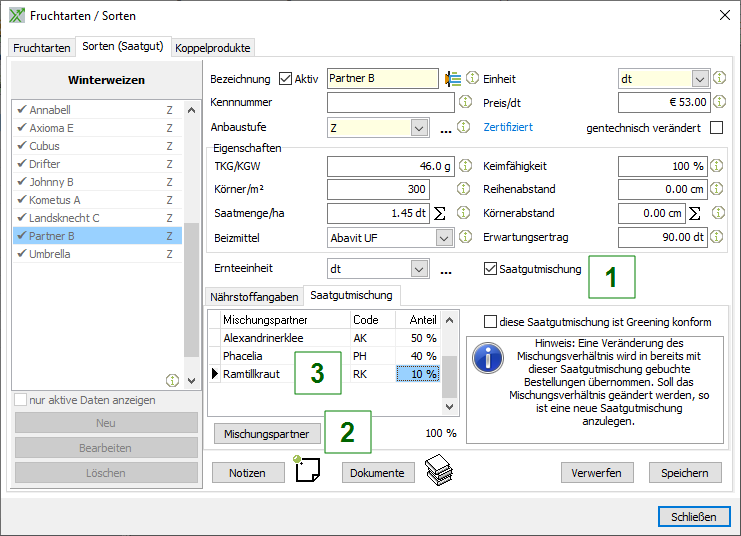The image size is (741, 536).
Task: Click the info icon next to Preis/dt
Action: point(719,102)
